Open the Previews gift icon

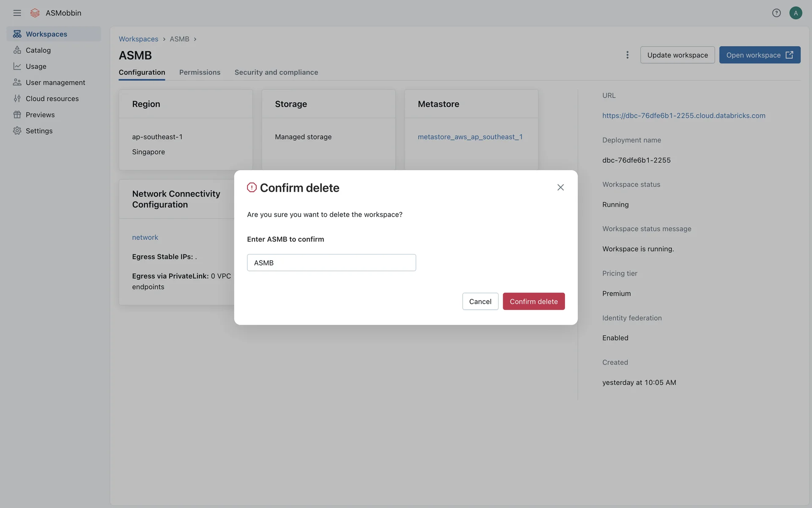click(17, 115)
